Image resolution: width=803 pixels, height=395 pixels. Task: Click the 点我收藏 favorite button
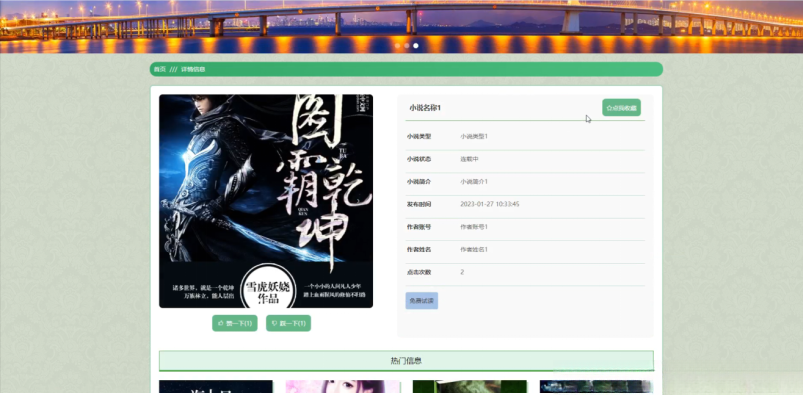[621, 108]
